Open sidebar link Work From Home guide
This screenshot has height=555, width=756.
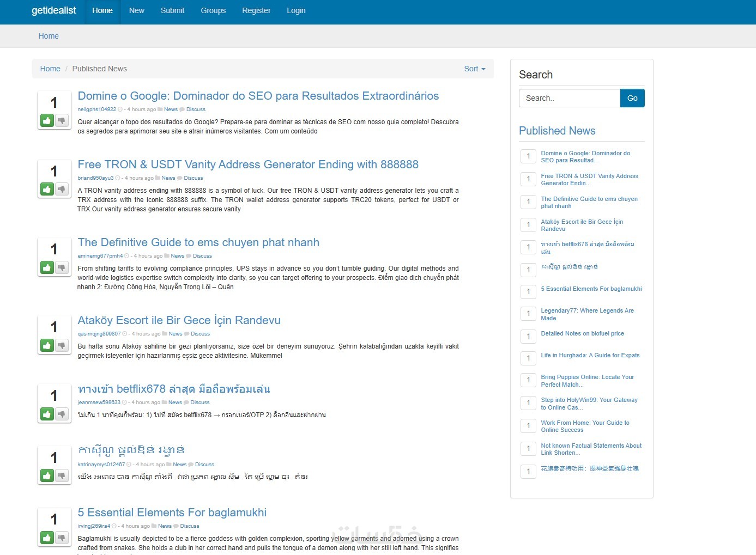pyautogui.click(x=585, y=426)
